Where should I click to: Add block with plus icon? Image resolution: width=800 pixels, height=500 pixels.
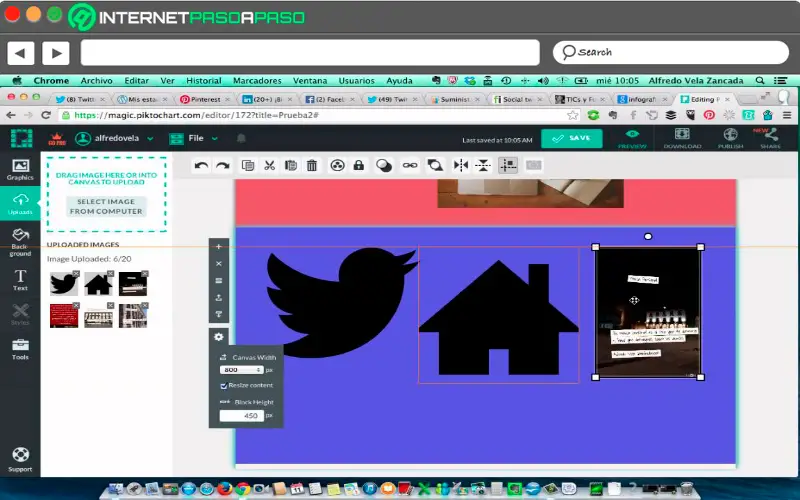tap(218, 246)
